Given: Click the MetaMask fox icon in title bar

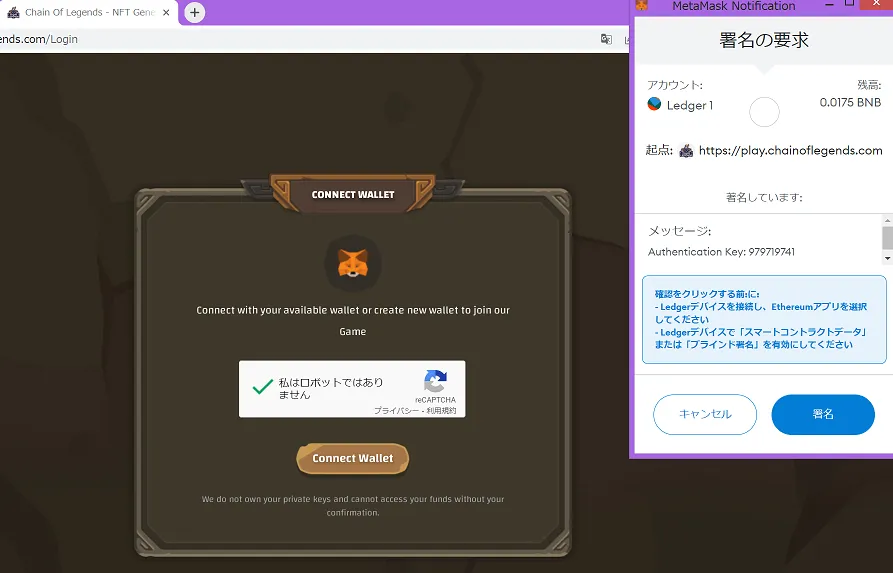Looking at the screenshot, I should point(642,6).
